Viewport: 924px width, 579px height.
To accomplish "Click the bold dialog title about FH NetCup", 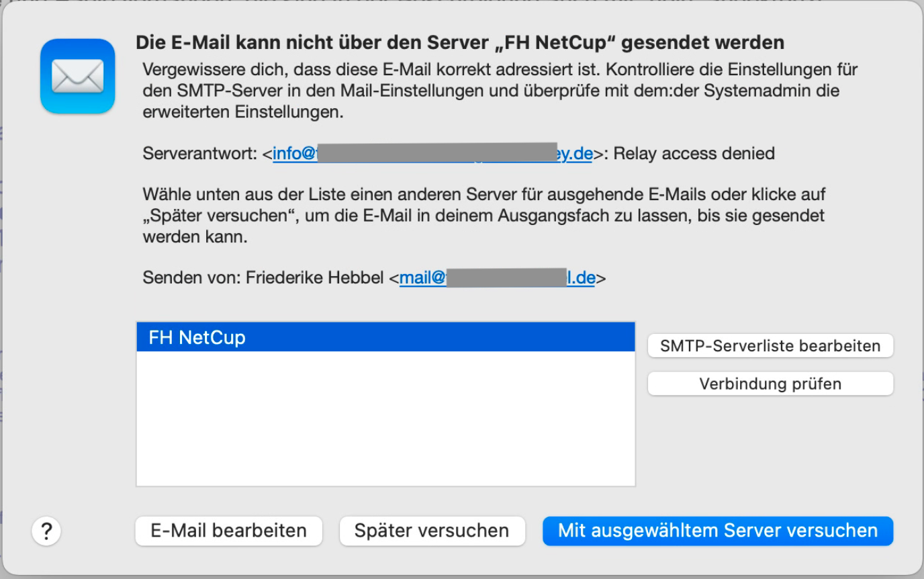I will [x=459, y=43].
